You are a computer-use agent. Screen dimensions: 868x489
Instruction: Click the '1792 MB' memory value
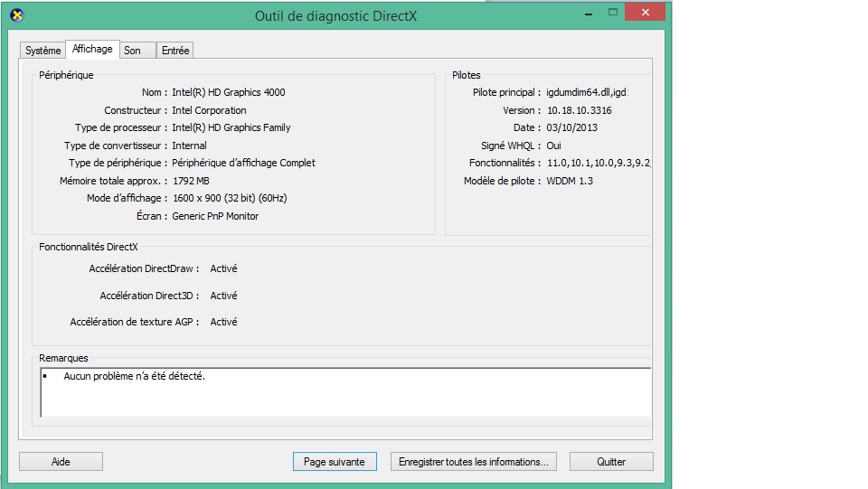click(191, 181)
